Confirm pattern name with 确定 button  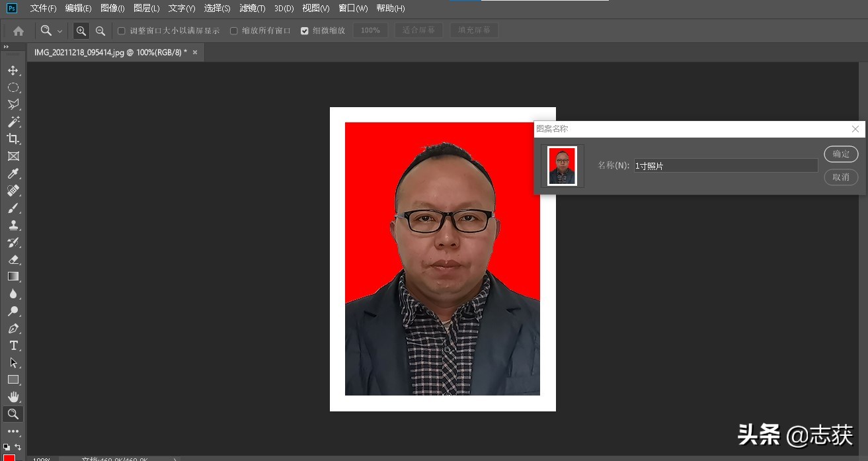840,153
